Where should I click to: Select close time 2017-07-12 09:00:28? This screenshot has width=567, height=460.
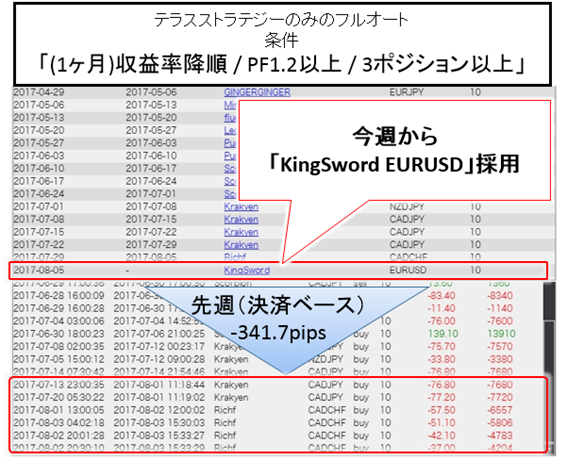(159, 359)
